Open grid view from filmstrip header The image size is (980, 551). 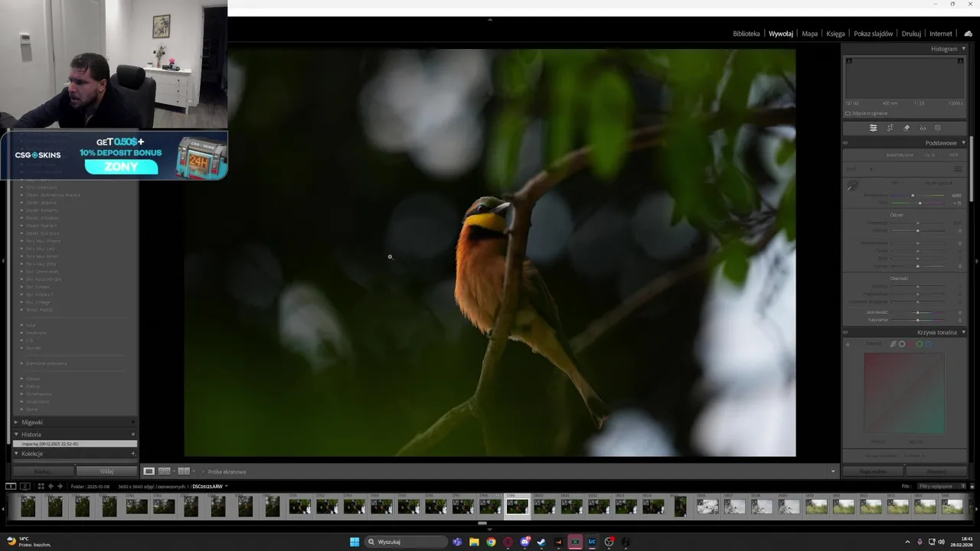point(41,486)
